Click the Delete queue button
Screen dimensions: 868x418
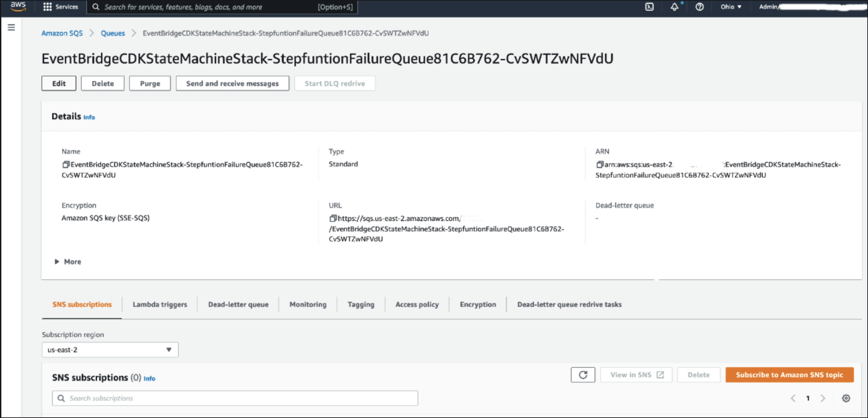point(103,83)
